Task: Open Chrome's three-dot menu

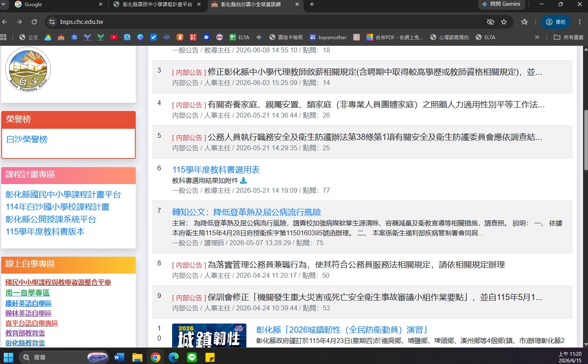Action: [580, 22]
